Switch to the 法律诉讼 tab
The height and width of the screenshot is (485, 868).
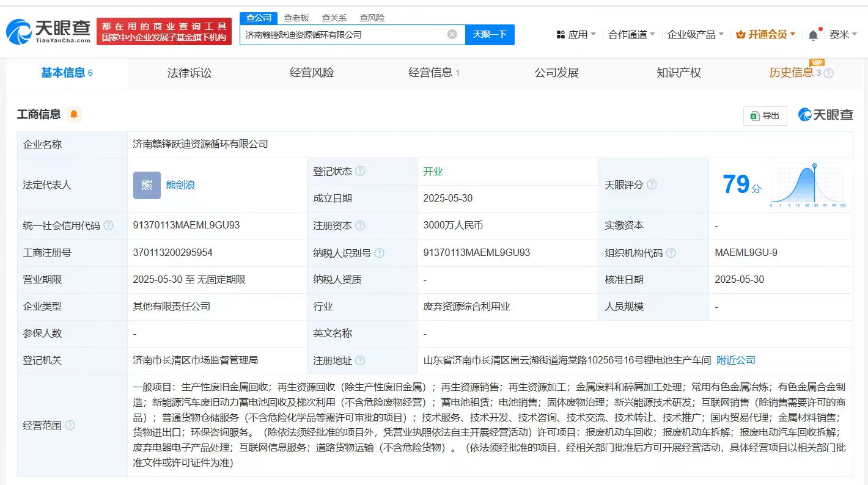coord(189,73)
